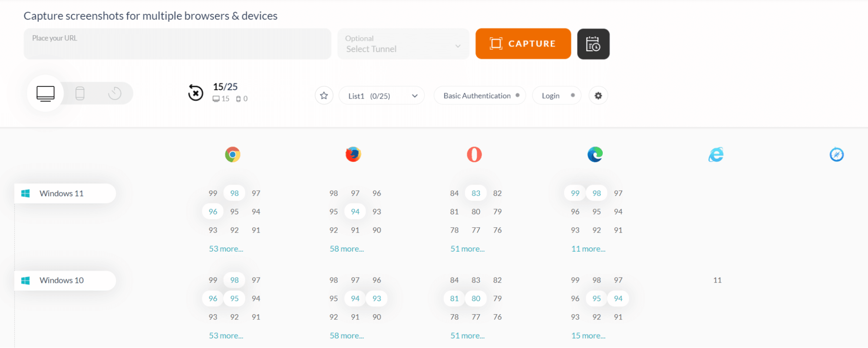Image resolution: width=868 pixels, height=348 pixels.
Task: Select Edge 99 on Windows 10
Action: coord(575,280)
